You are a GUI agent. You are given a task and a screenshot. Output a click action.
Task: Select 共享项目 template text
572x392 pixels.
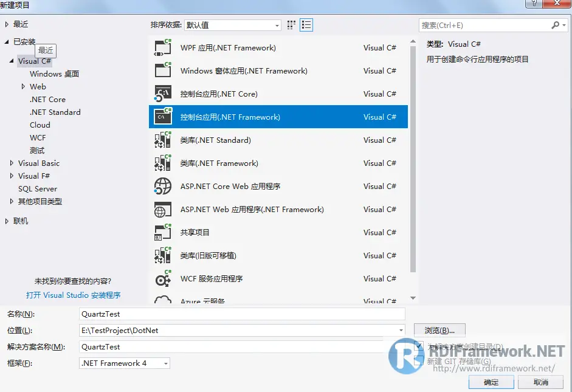coord(195,232)
